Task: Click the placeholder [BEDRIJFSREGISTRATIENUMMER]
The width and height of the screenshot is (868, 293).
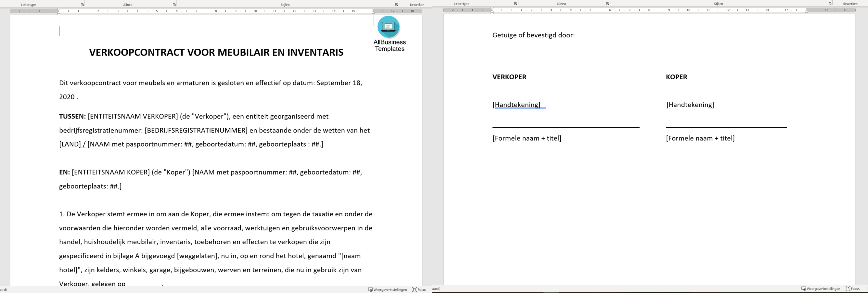Action: pyautogui.click(x=196, y=131)
